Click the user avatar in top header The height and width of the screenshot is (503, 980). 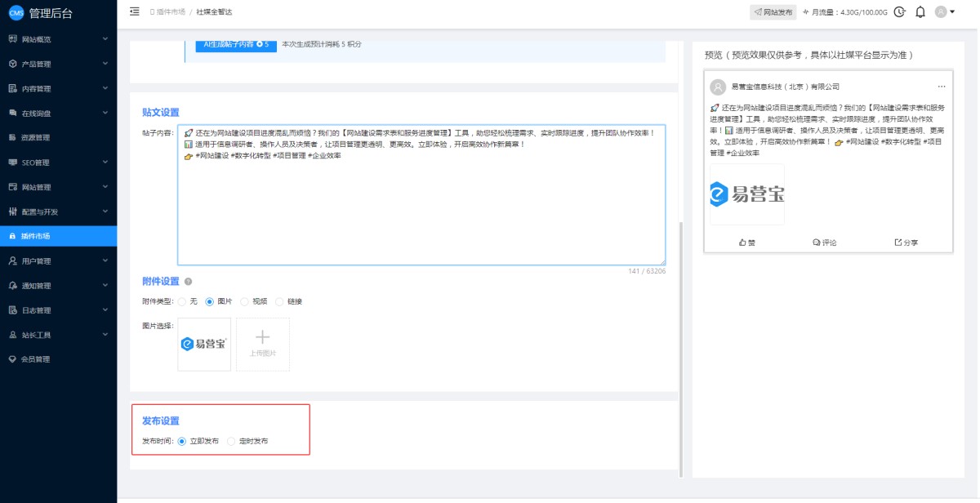click(x=941, y=12)
